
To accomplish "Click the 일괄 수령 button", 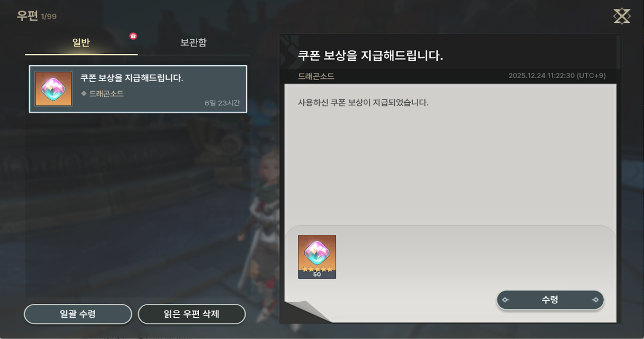I will [78, 314].
